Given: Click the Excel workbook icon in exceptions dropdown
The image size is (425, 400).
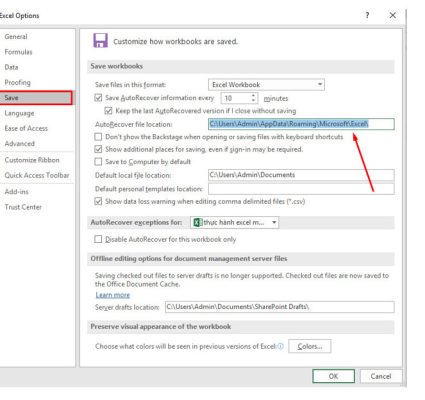Looking at the screenshot, I should [198, 222].
